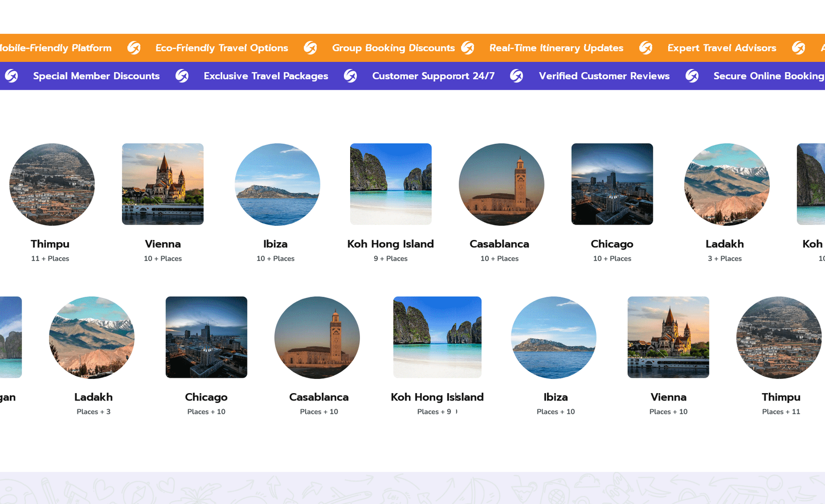Screen dimensions: 825x504
Task: Click "Real-Time Itinerary Updates" in the orange banner
Action: tap(556, 48)
